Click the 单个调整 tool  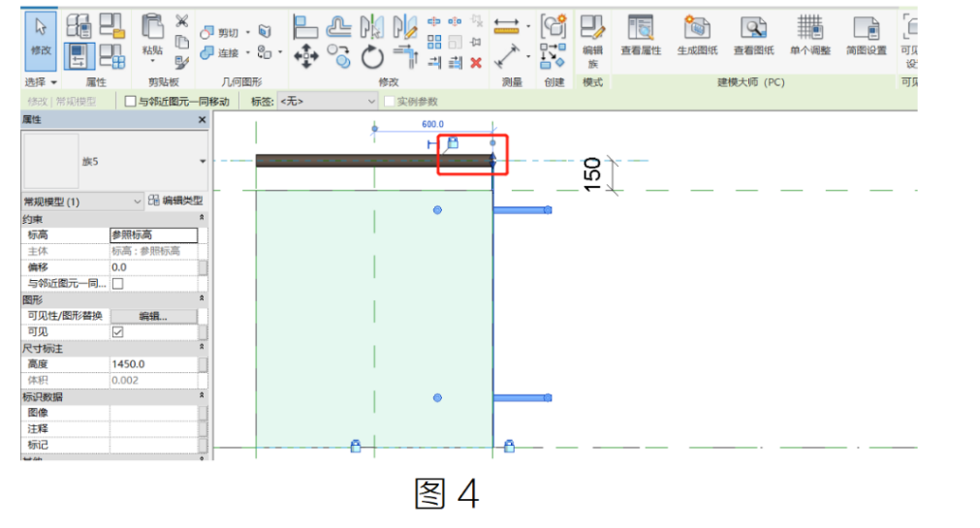click(x=809, y=35)
